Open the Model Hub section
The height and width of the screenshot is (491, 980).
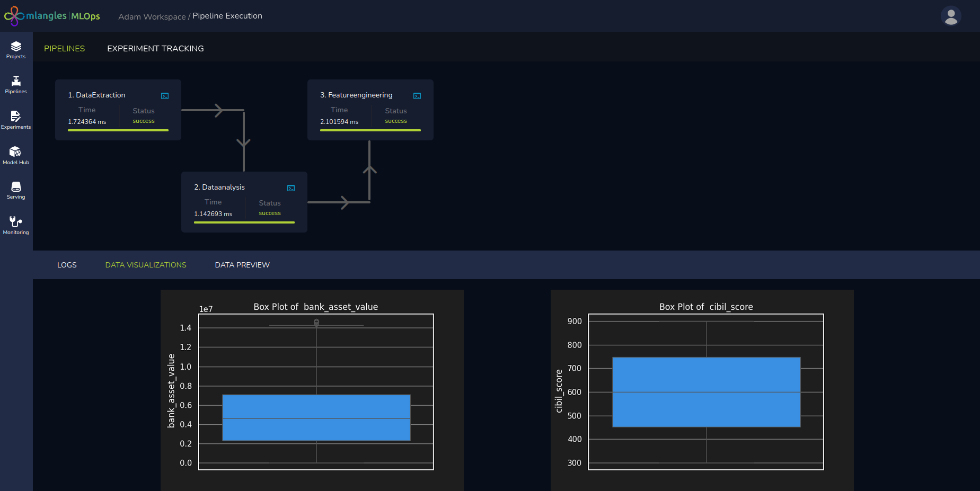pyautogui.click(x=16, y=155)
